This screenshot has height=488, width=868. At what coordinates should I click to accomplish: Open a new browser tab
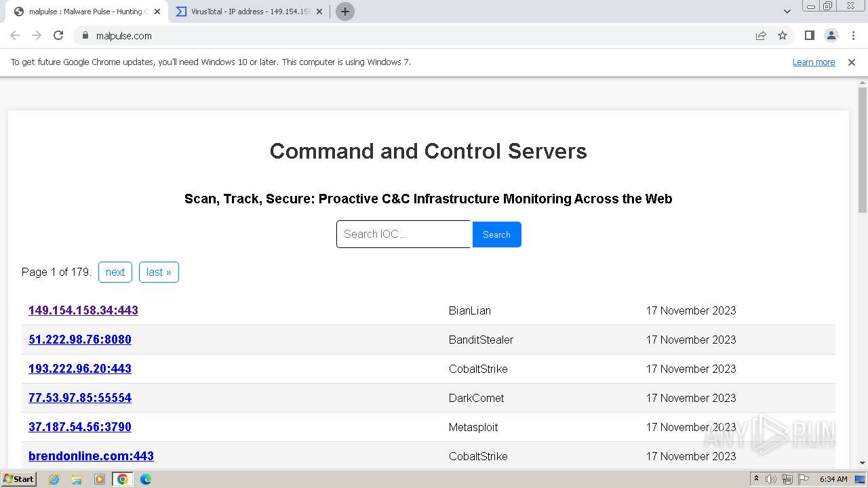(345, 12)
